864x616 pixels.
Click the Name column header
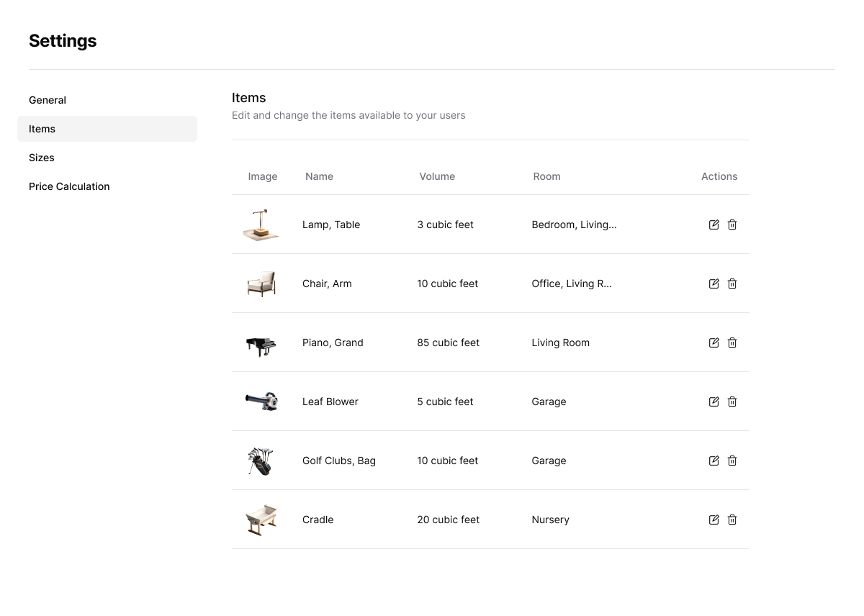[x=319, y=176]
